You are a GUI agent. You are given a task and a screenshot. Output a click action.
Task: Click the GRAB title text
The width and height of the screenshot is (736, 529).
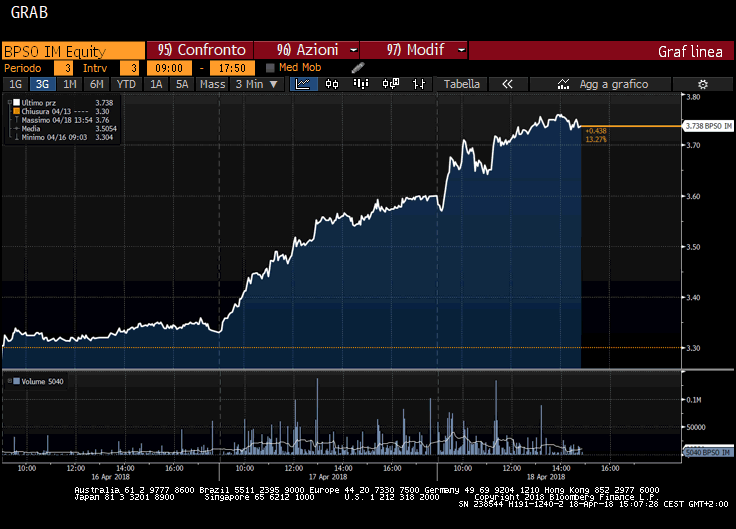(29, 12)
